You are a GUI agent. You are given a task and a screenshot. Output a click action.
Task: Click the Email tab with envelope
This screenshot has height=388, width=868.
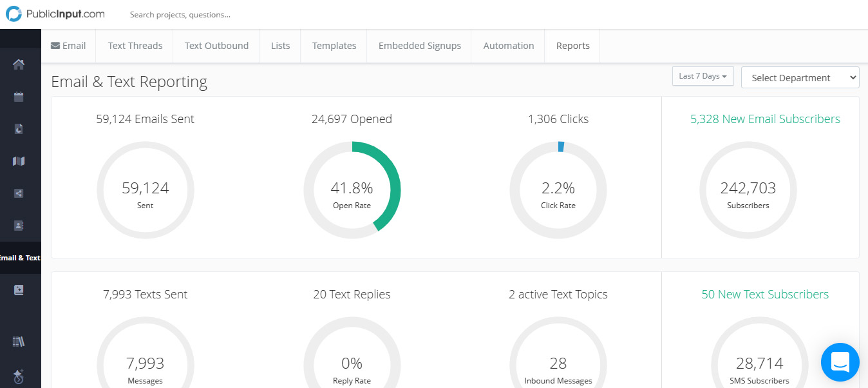[68, 46]
